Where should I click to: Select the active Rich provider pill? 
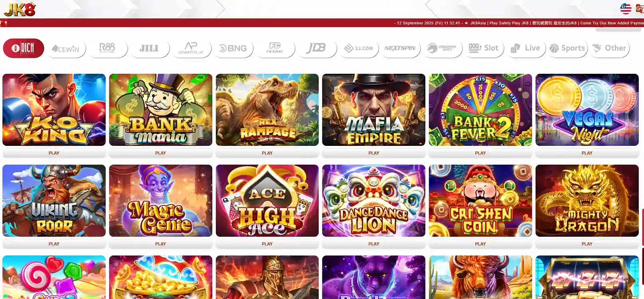(24, 48)
